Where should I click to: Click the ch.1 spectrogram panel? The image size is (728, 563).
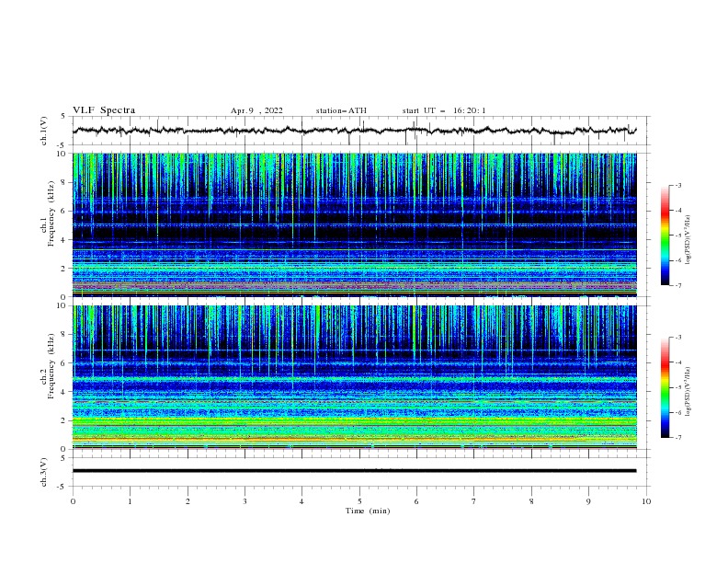(x=355, y=224)
